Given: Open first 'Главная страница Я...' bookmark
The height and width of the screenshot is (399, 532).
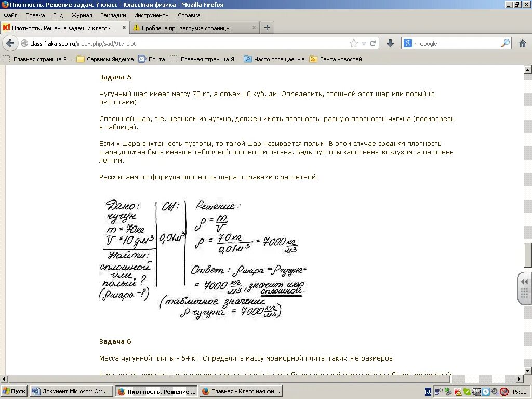Looking at the screenshot, I should [37, 59].
